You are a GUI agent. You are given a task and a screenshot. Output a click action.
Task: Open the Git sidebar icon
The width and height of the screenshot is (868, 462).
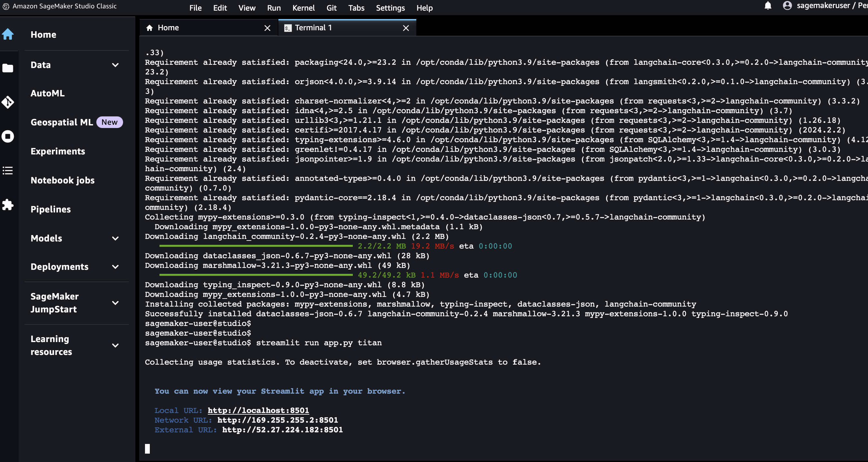click(x=8, y=102)
